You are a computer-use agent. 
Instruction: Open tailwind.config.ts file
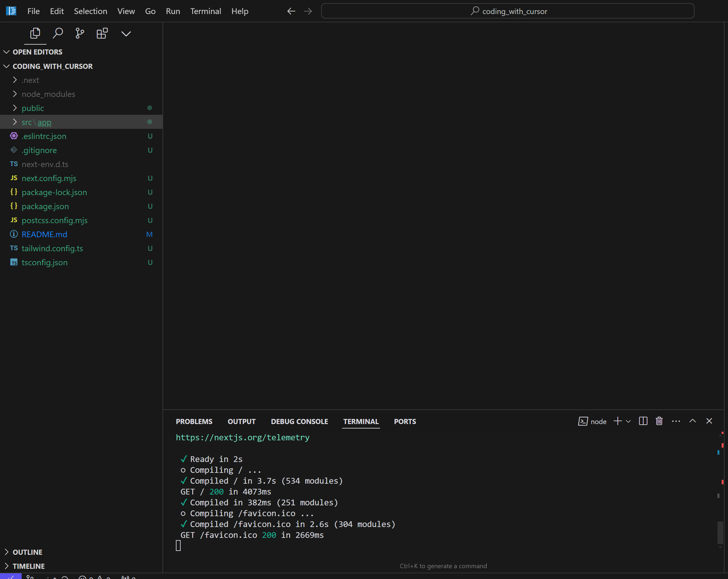coord(81,248)
